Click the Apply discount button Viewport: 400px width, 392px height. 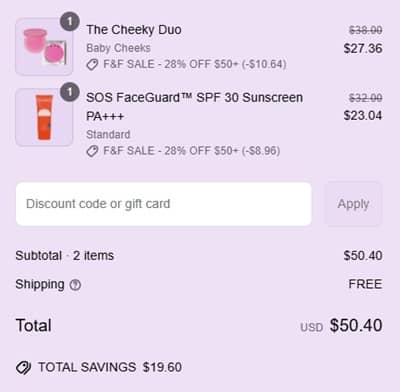point(353,204)
